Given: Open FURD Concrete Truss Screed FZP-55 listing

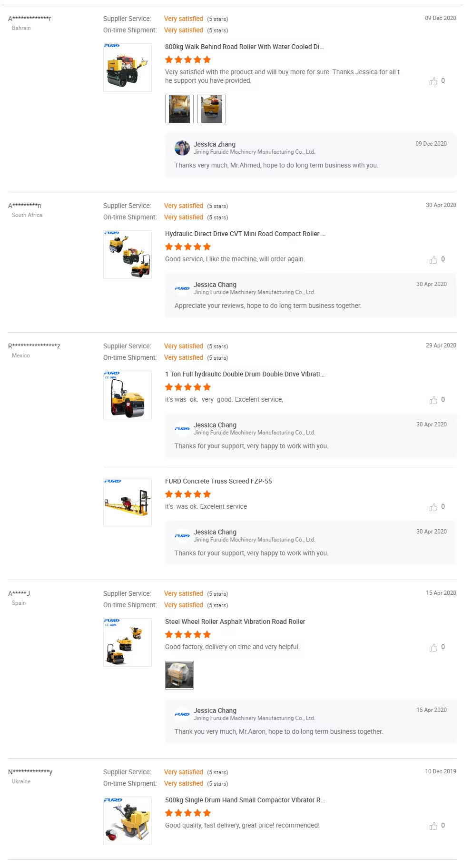Looking at the screenshot, I should point(218,481).
